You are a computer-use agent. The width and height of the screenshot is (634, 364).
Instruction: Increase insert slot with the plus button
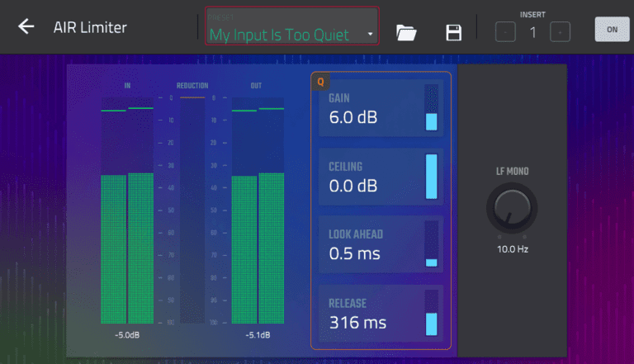click(560, 32)
